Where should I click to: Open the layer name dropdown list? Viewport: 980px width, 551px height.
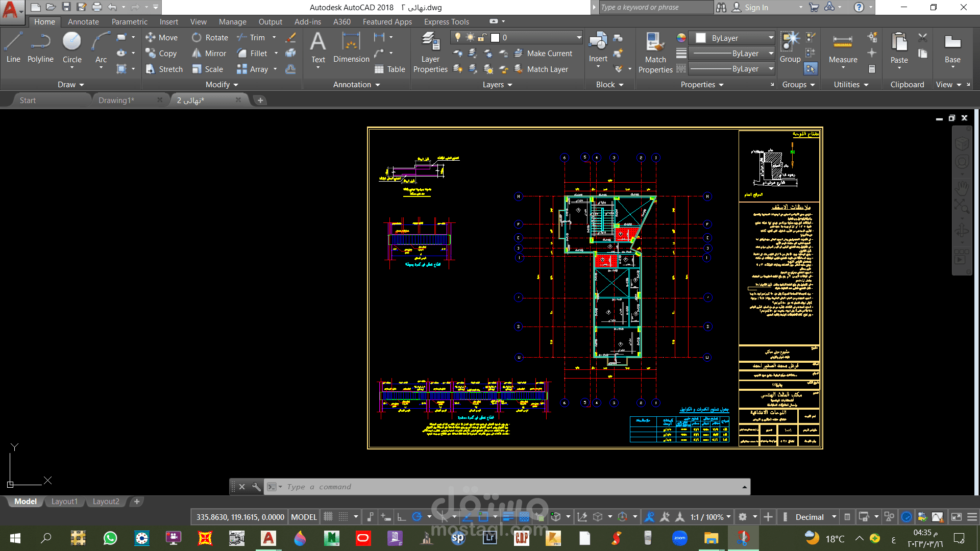coord(579,37)
